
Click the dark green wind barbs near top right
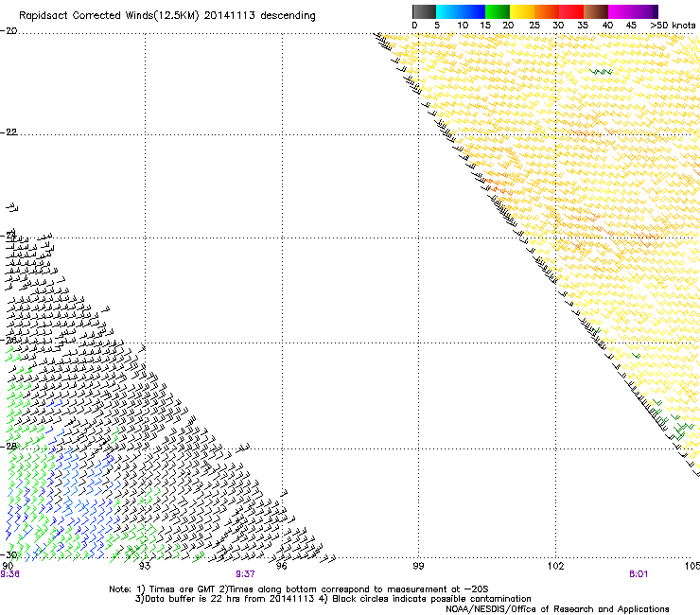pos(601,72)
